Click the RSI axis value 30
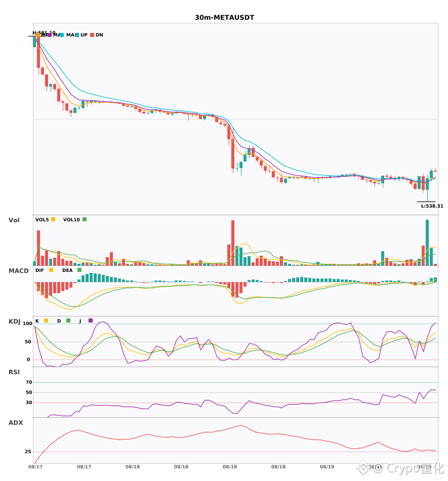Screen dimensions: 448x481 coord(29,403)
